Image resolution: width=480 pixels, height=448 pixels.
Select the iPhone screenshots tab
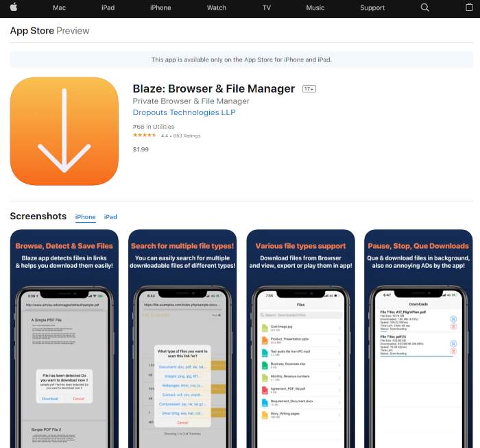(x=86, y=217)
